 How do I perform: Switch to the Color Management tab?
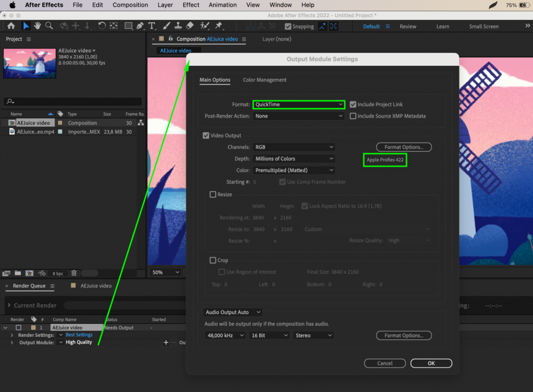[263, 80]
